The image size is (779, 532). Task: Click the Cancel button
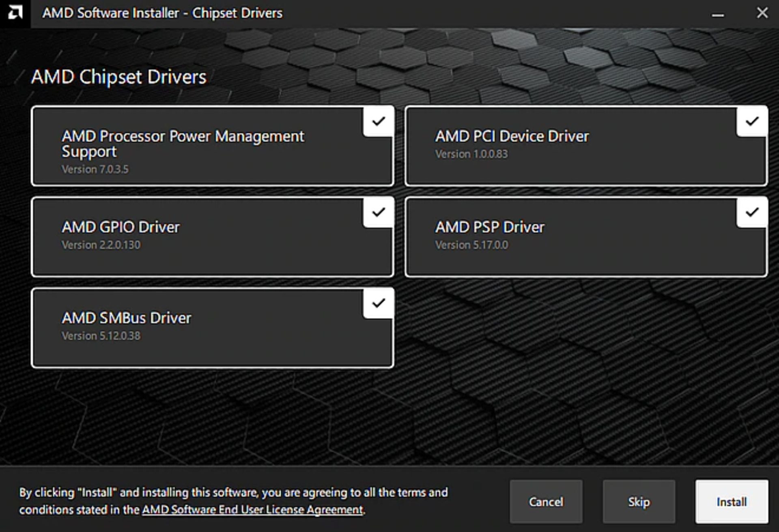click(x=546, y=502)
